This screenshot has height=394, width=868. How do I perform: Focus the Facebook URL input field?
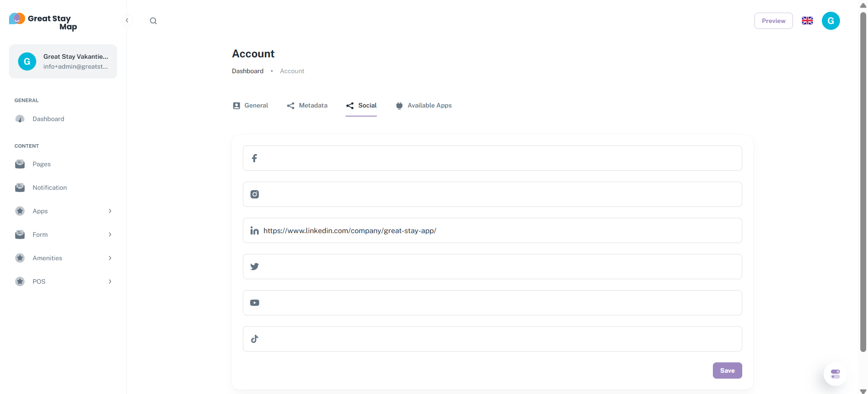point(493,158)
